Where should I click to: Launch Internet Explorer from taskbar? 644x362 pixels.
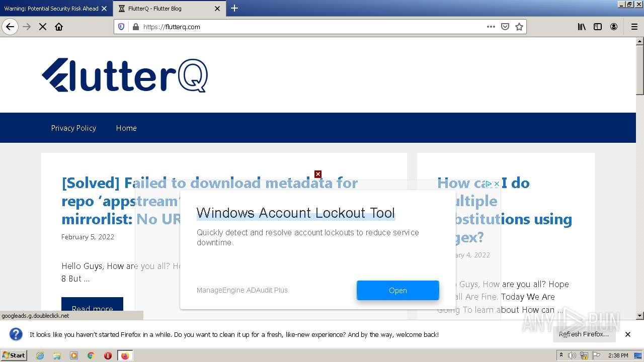tap(40, 355)
